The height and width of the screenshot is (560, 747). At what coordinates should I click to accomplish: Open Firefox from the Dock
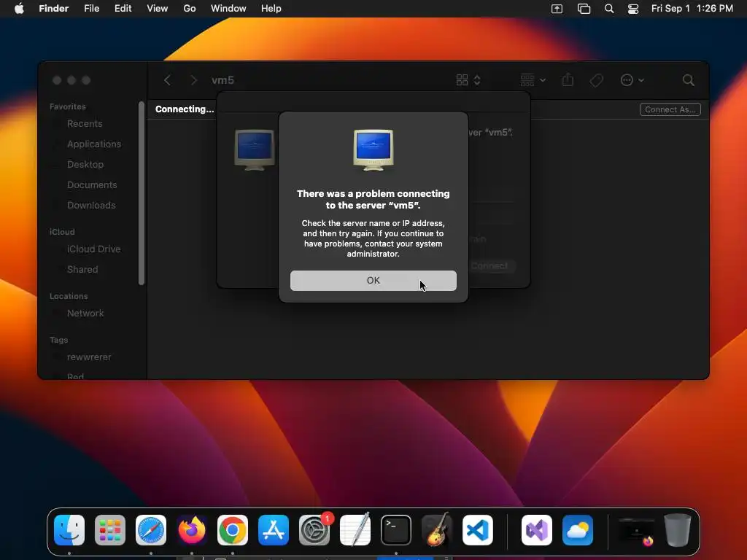tap(192, 530)
